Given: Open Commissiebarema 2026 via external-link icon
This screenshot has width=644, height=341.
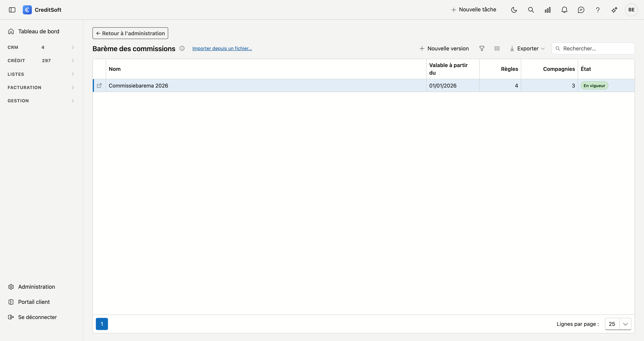Looking at the screenshot, I should tap(99, 85).
